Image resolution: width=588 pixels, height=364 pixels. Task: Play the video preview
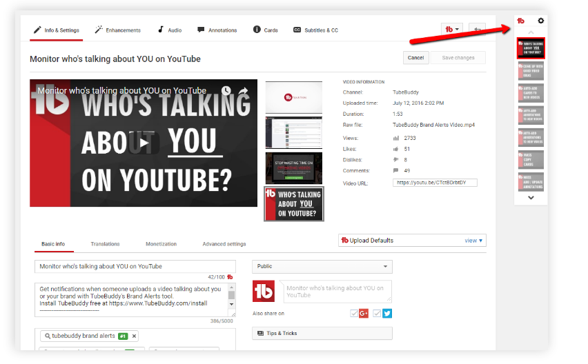click(143, 143)
